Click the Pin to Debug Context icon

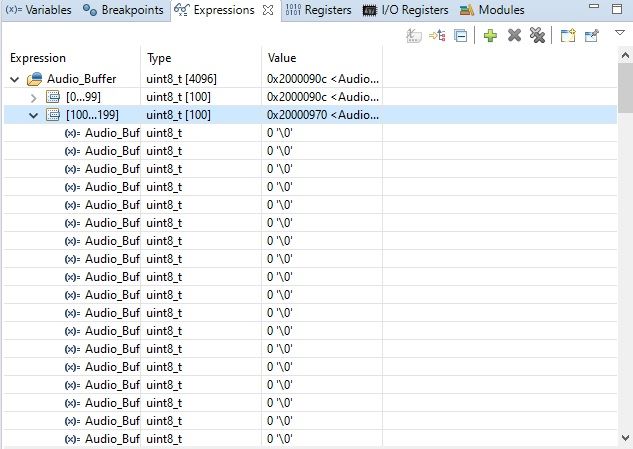tap(591, 36)
